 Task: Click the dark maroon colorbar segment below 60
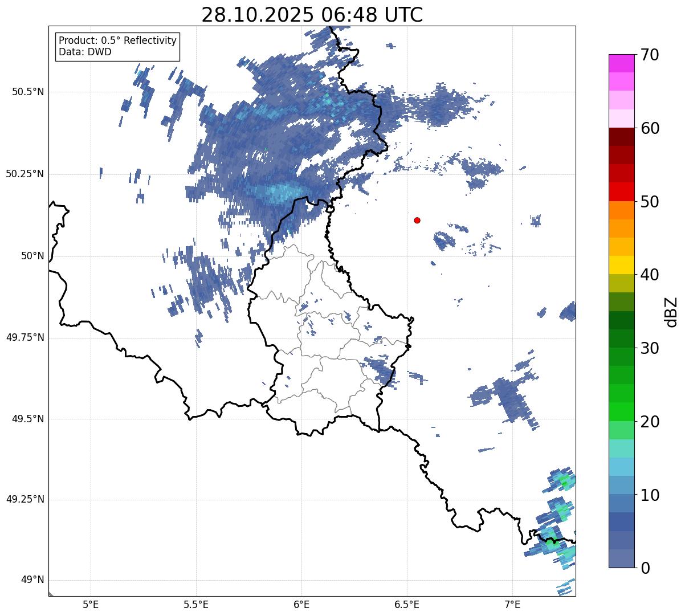[622, 137]
